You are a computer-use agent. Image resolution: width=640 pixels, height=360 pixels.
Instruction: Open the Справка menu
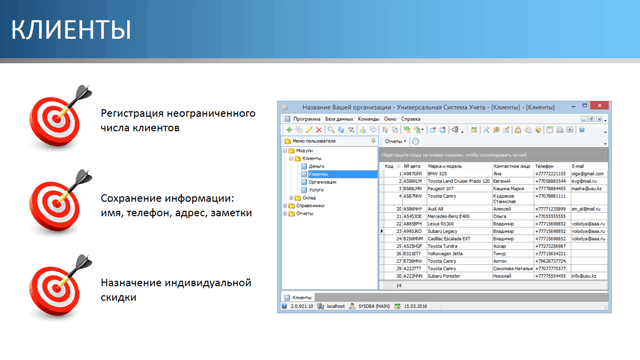tap(410, 119)
